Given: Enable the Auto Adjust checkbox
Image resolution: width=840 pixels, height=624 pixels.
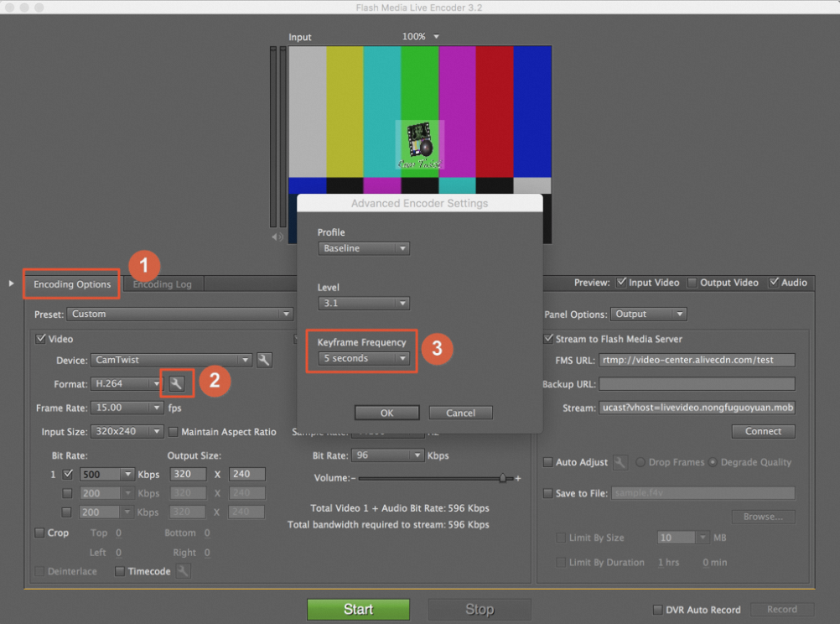Looking at the screenshot, I should [548, 462].
